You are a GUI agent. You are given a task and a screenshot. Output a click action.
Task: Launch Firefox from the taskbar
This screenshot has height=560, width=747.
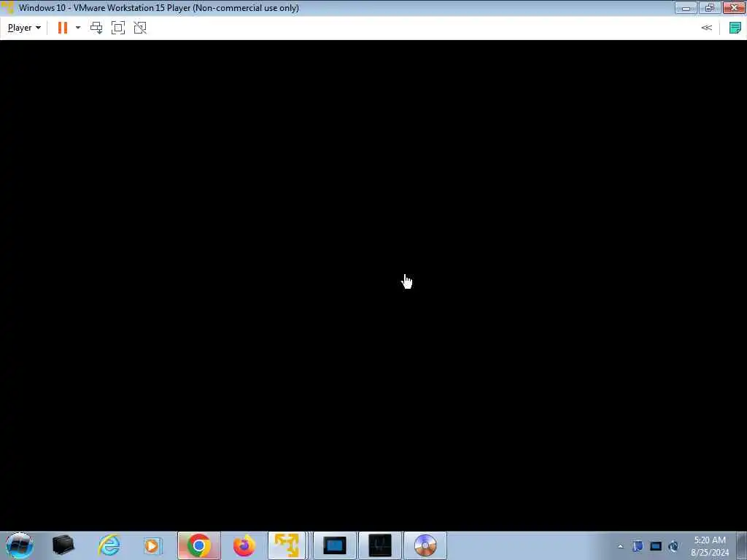(244, 545)
